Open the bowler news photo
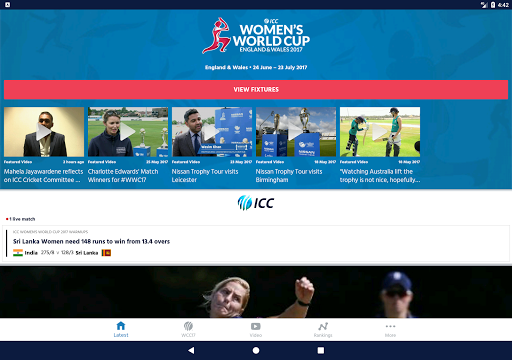Screen dimensions: 512x360 (x=256, y=292)
